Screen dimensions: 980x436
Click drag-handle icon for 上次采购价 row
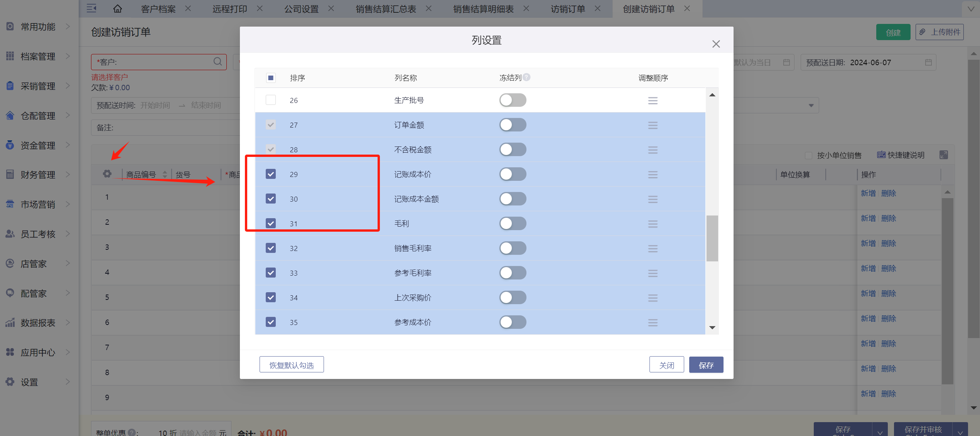[x=653, y=298]
